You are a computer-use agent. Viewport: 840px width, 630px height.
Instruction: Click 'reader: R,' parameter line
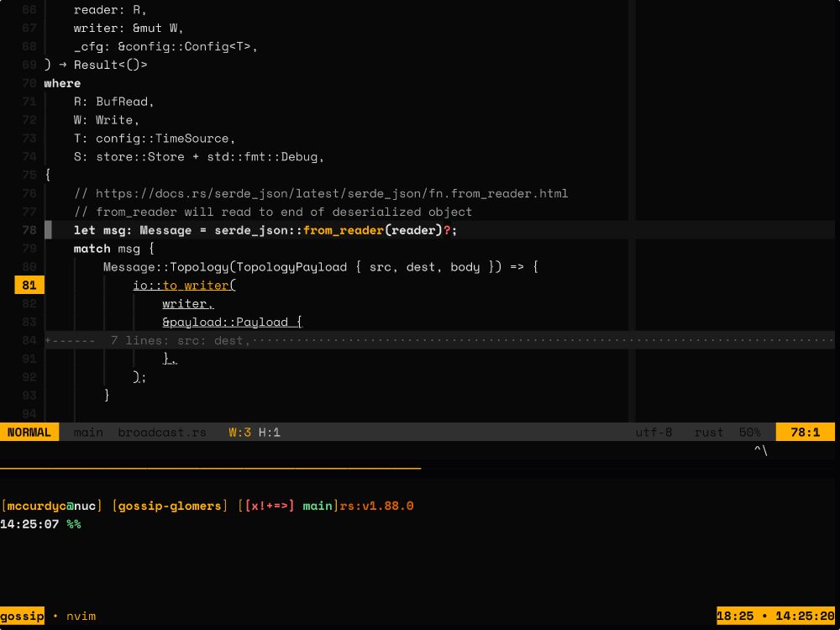tap(110, 10)
